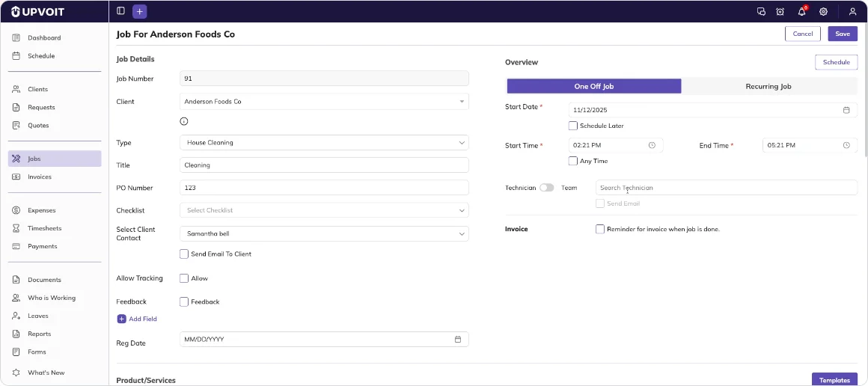Click the Save button
The image size is (868, 386).
[843, 34]
